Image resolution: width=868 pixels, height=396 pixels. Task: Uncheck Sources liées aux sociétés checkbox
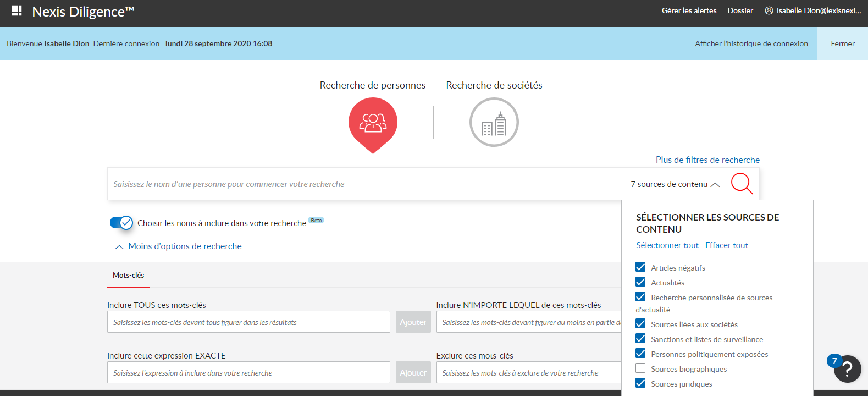640,324
